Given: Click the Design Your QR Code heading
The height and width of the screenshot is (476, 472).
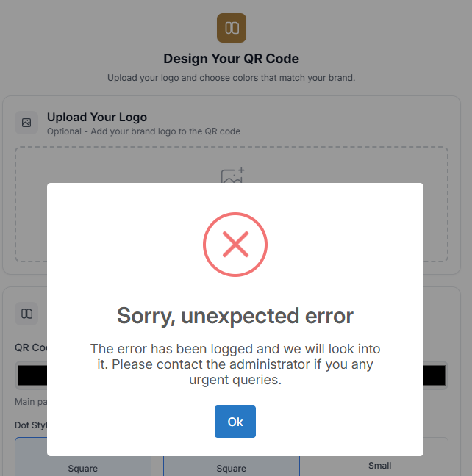Looking at the screenshot, I should pos(232,59).
